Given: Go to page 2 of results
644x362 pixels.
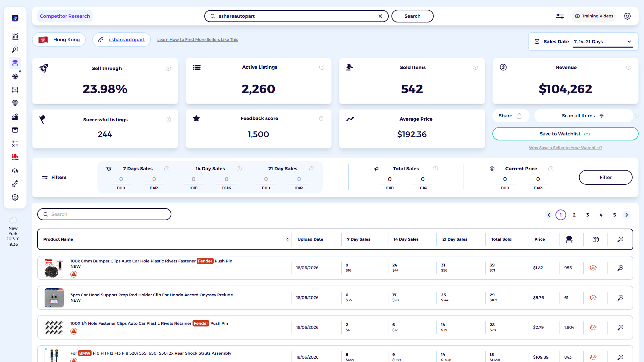Looking at the screenshot, I should pos(574,215).
